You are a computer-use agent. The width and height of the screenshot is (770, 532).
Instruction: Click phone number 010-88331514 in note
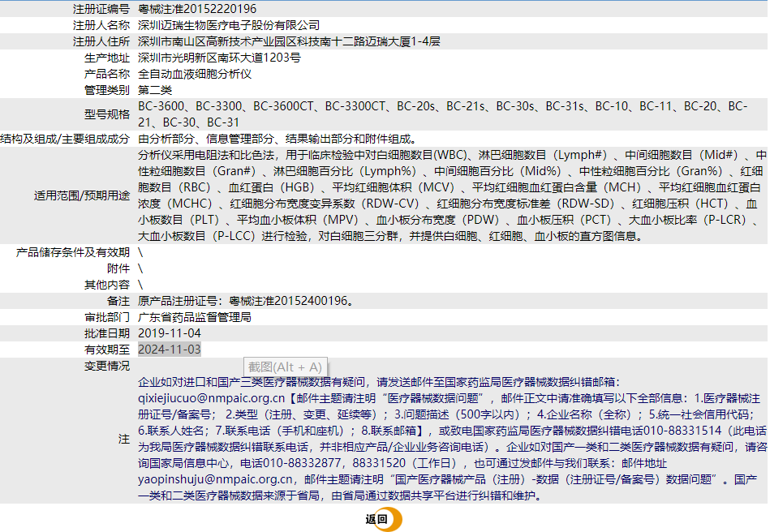click(x=682, y=431)
